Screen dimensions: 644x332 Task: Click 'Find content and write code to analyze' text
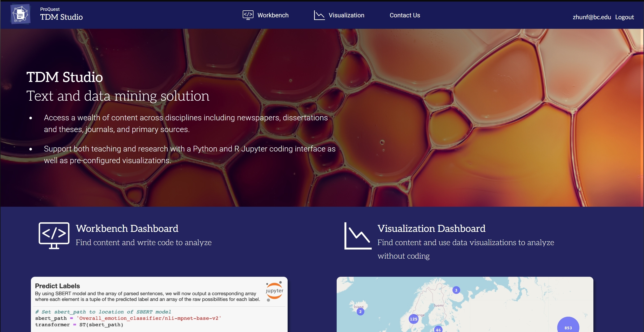(x=144, y=243)
